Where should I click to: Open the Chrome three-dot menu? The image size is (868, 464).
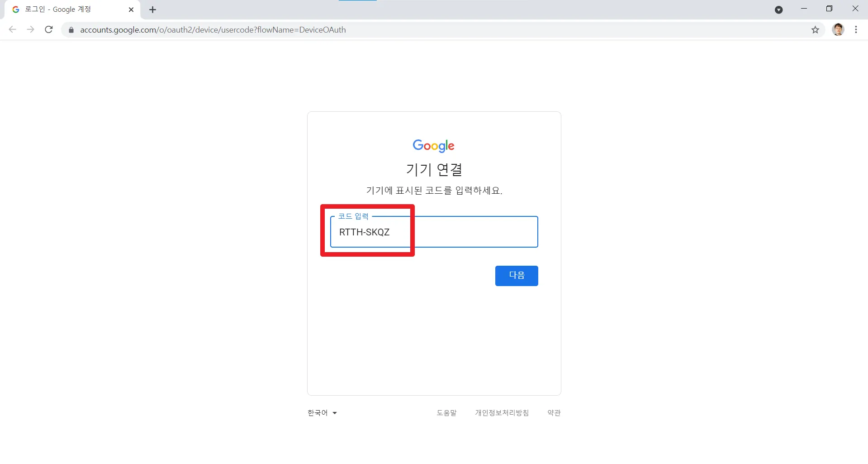pos(856,30)
